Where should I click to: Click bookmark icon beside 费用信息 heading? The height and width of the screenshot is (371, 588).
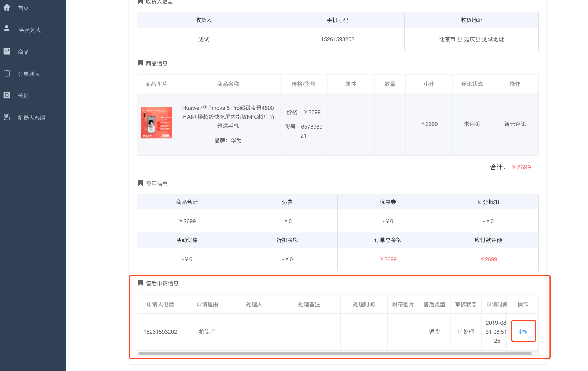[x=140, y=183]
